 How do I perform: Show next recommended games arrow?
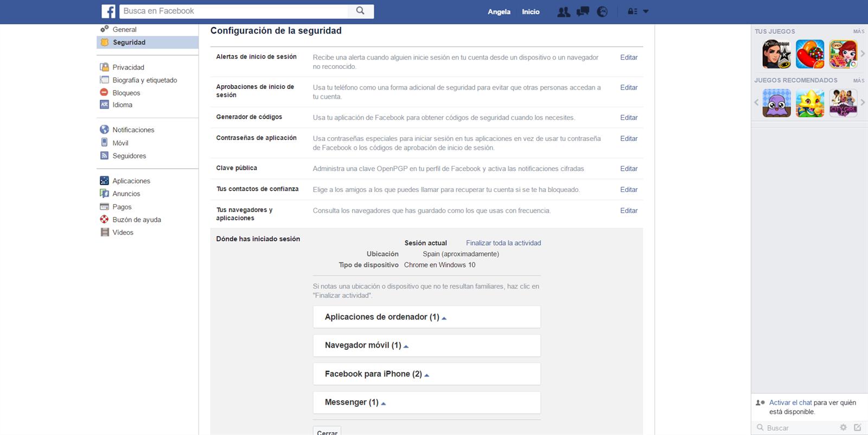click(863, 103)
